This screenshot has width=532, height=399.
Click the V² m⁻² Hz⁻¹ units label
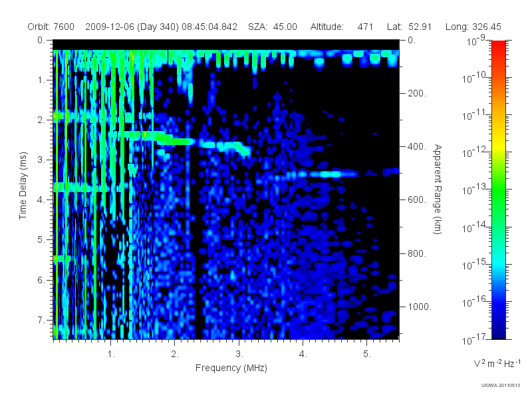pos(497,363)
